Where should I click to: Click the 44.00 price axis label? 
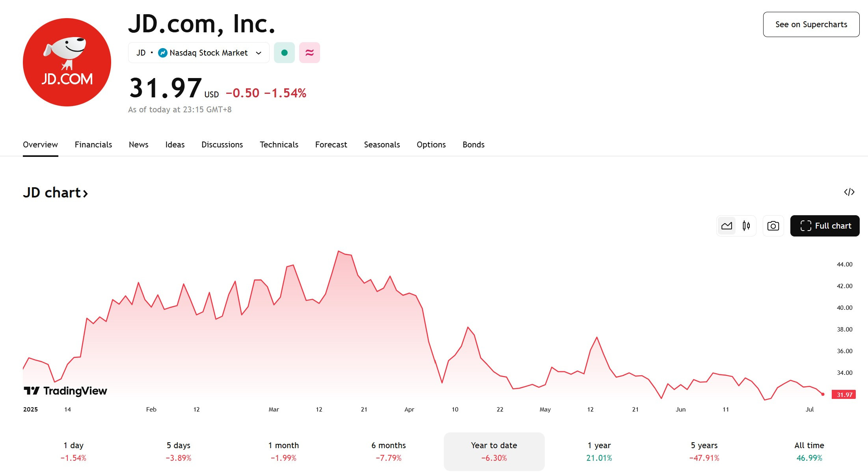(x=844, y=264)
